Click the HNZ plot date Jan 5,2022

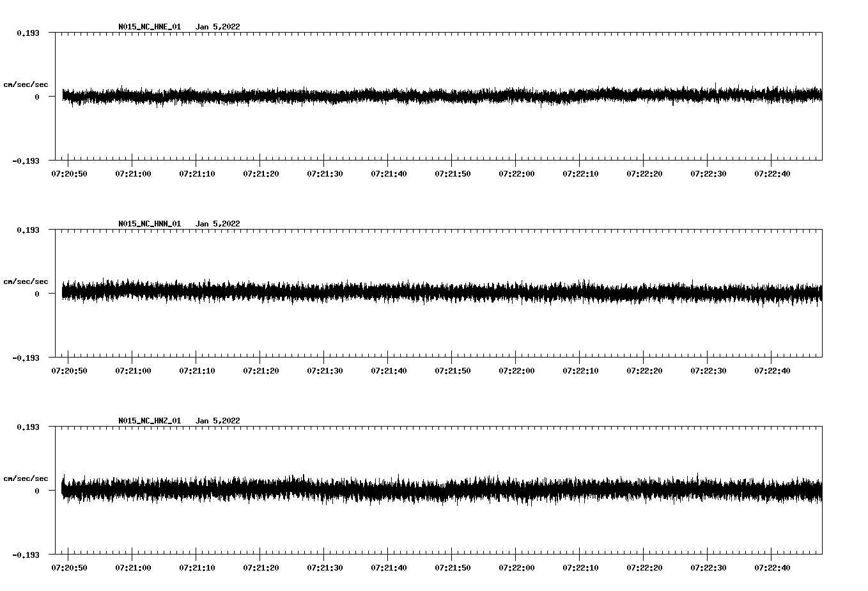pyautogui.click(x=218, y=421)
